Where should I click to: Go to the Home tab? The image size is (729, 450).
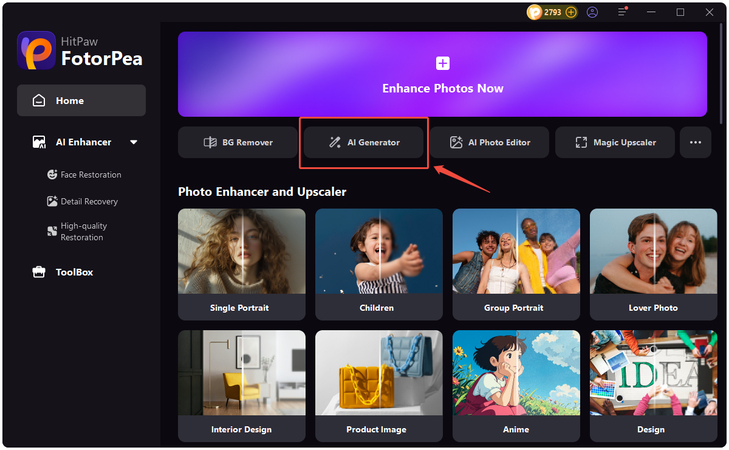coord(81,101)
